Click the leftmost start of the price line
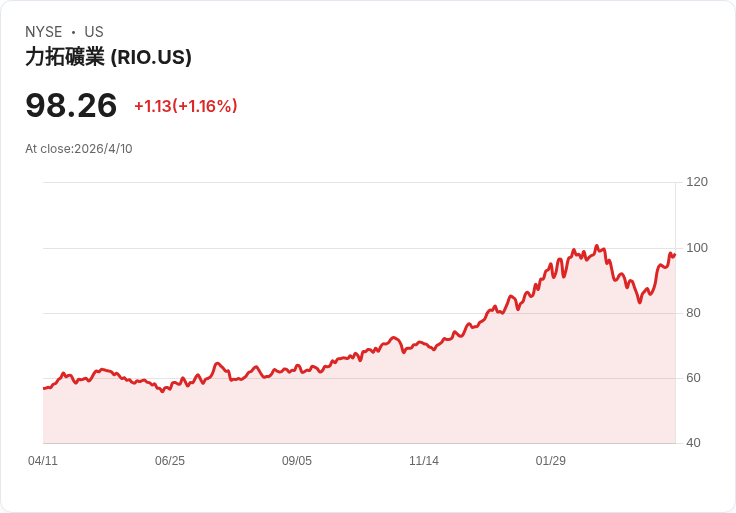This screenshot has width=736, height=513. click(44, 388)
